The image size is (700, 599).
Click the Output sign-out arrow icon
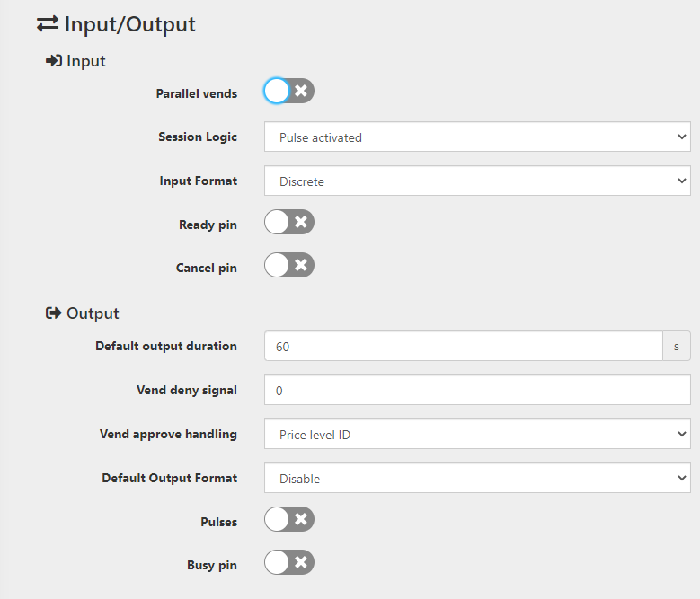click(x=54, y=313)
